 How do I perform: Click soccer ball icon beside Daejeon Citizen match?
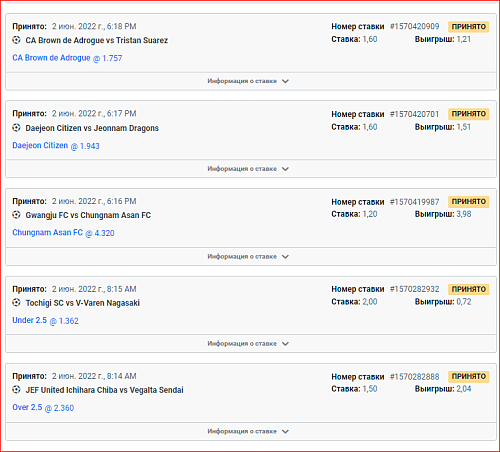[16, 128]
